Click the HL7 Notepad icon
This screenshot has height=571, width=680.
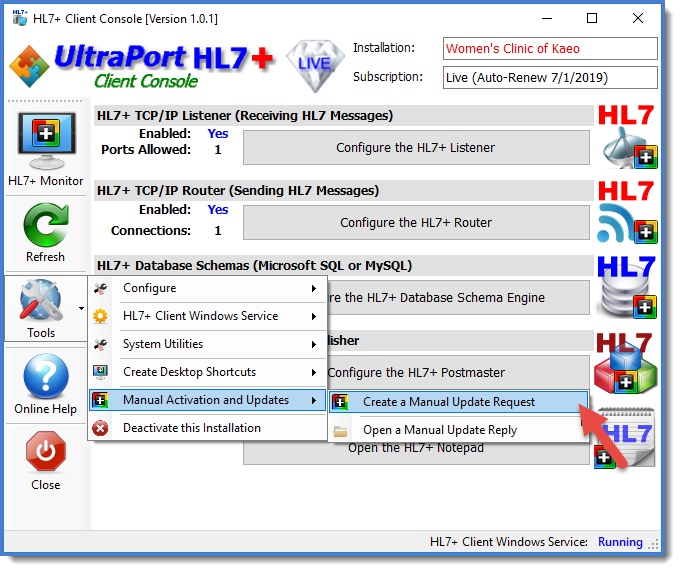click(625, 439)
